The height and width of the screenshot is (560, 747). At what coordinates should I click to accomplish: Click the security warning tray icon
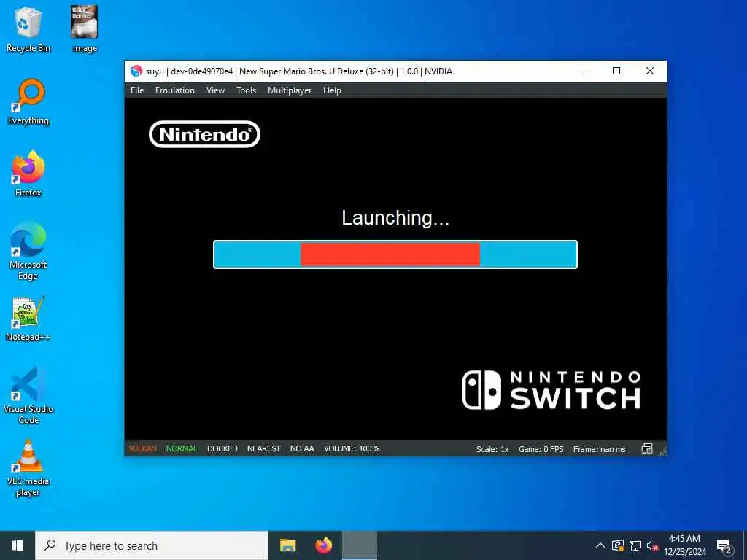point(618,545)
